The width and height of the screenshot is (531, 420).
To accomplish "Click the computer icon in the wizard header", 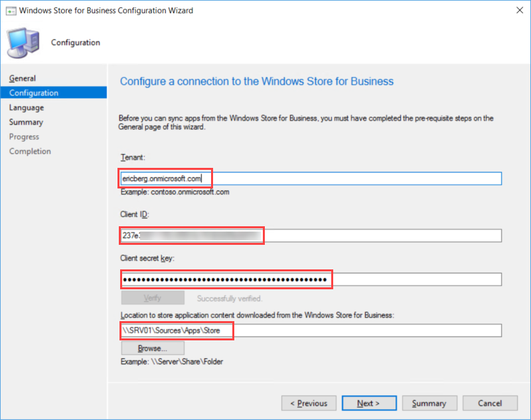I will coord(23,43).
